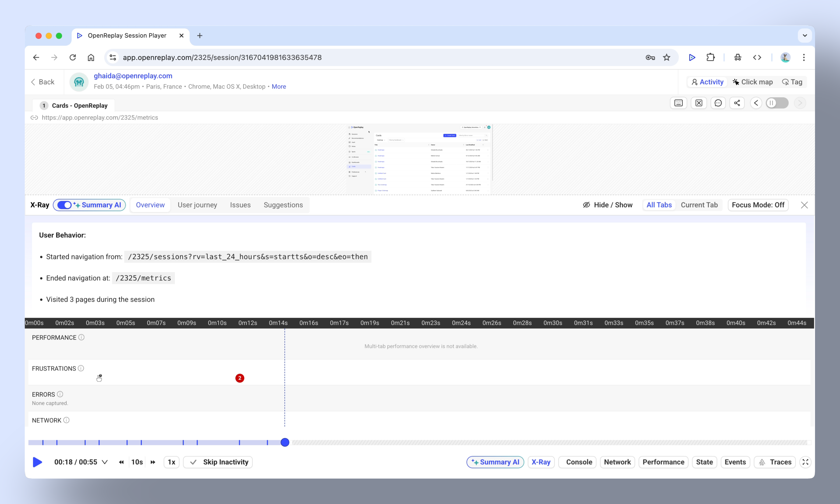Click the Back button
Image resolution: width=840 pixels, height=504 pixels.
(x=43, y=82)
